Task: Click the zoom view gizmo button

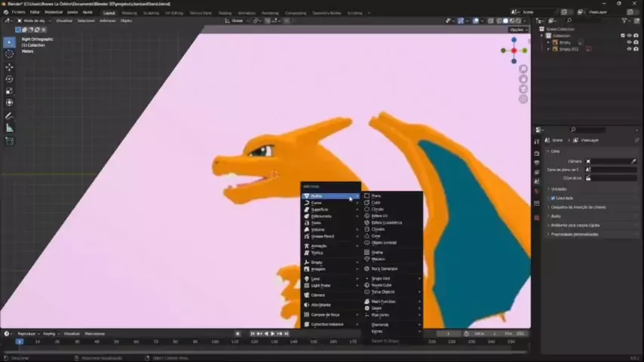Action: click(523, 69)
